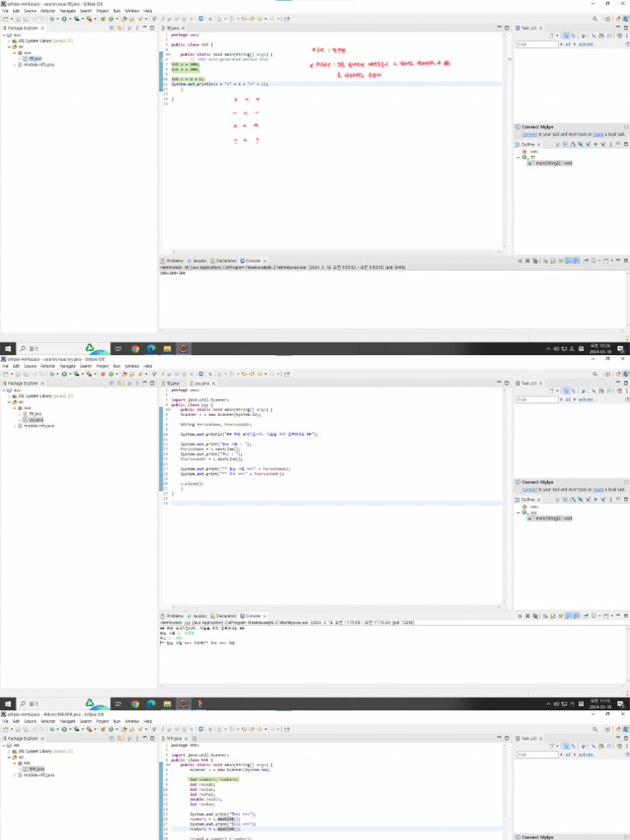The width and height of the screenshot is (630, 840).
Task: Open File Explorer on taskbar under ttt.java window
Action: [x=167, y=349]
